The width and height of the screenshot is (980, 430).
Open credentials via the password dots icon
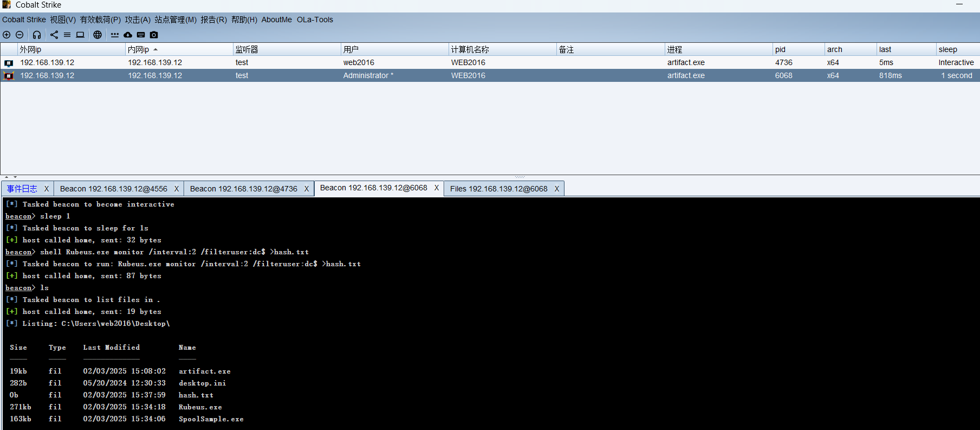click(x=115, y=35)
